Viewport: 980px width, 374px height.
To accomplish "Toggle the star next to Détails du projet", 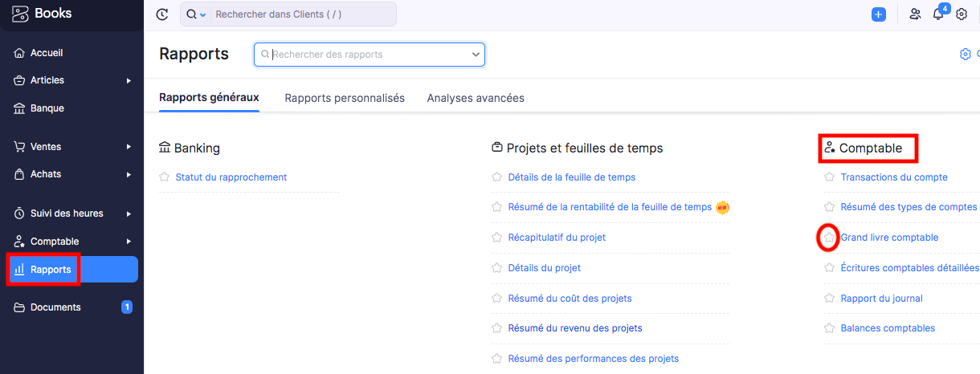I will tap(496, 268).
